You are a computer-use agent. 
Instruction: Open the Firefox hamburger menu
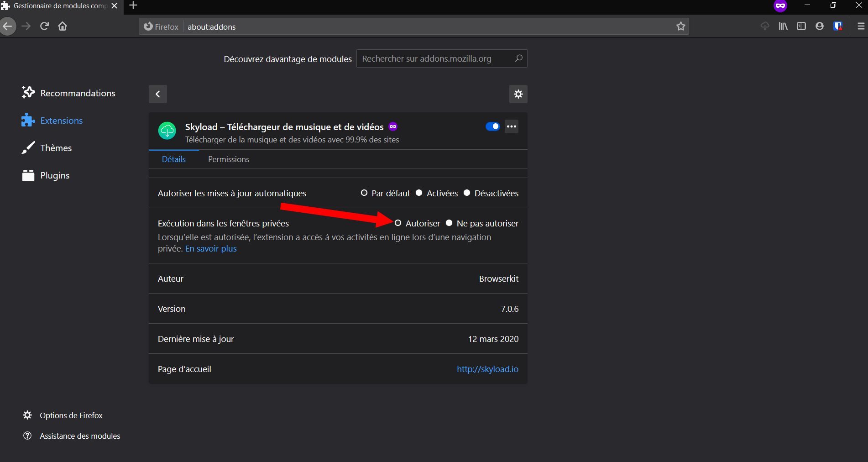(861, 26)
